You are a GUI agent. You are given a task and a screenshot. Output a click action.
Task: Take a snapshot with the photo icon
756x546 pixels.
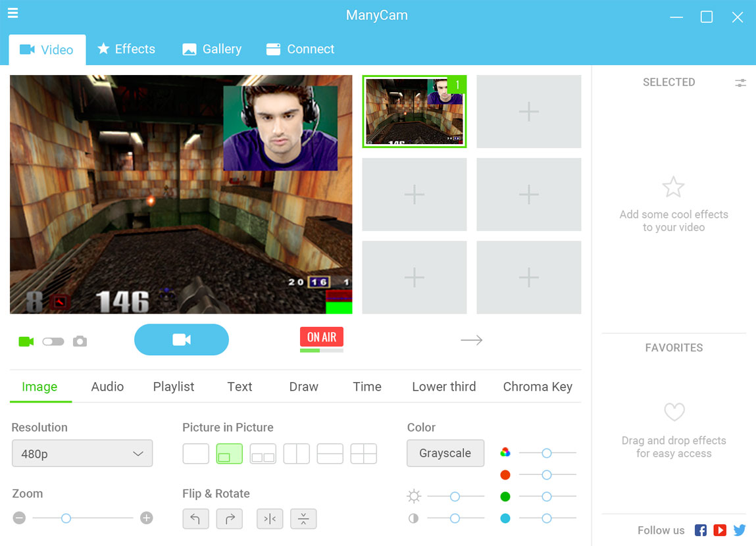tap(80, 341)
